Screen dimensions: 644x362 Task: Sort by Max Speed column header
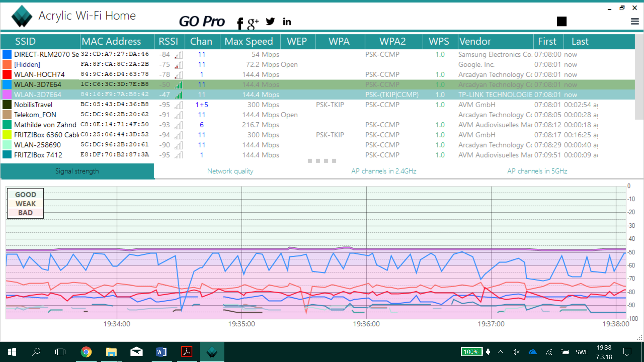click(x=250, y=41)
